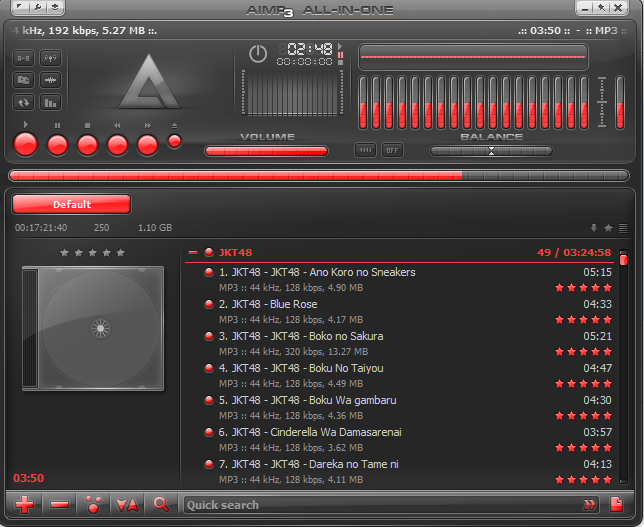Click the red document icon at bottom right
Image resolution: width=644 pixels, height=527 pixels.
(616, 504)
